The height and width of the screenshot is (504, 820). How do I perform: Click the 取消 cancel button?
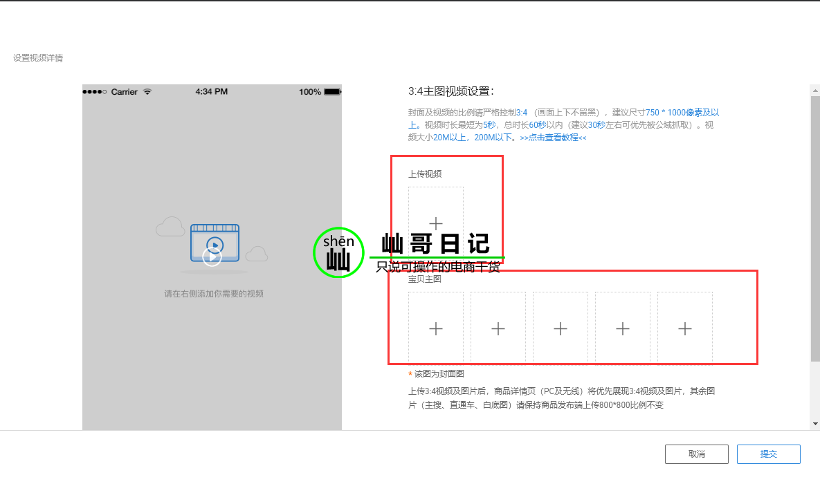(x=697, y=454)
